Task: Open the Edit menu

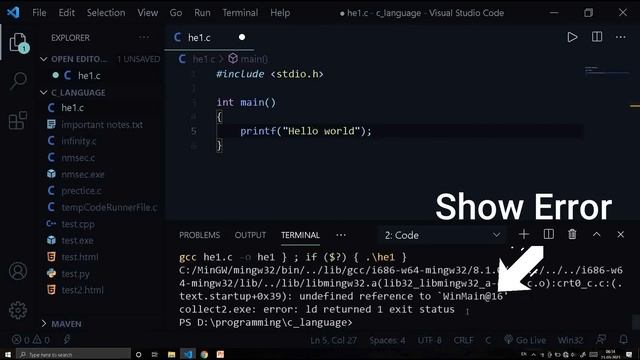Action: pyautogui.click(x=67, y=13)
